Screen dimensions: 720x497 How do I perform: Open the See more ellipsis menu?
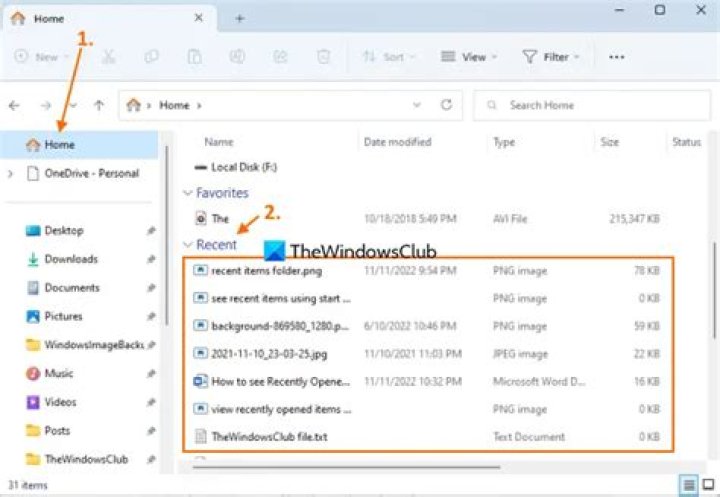pyautogui.click(x=616, y=57)
